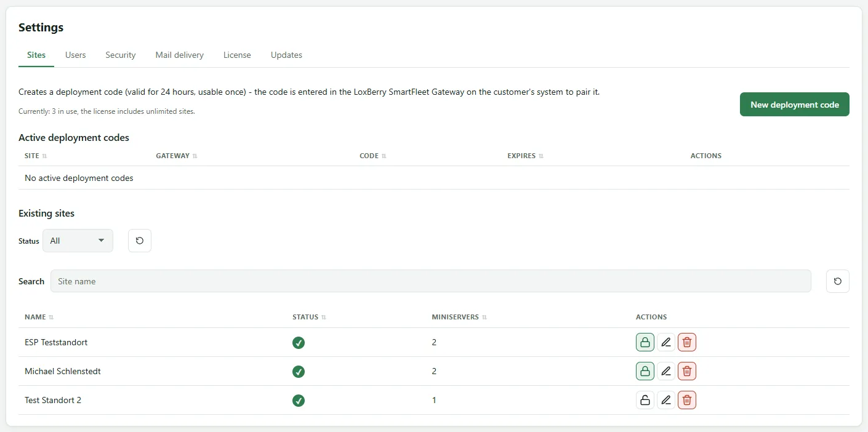Open the Mail delivery tab
Screen dimensions: 868x432
coord(180,55)
